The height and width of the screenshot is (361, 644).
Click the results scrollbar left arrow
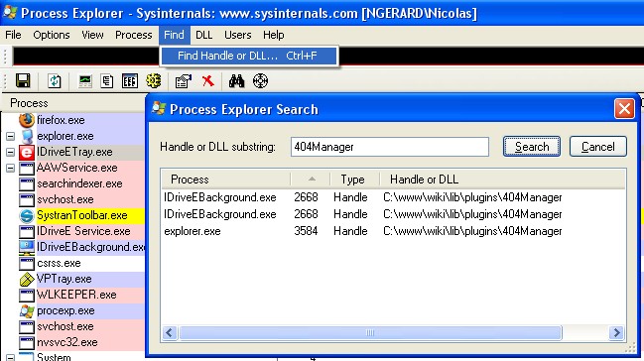point(170,332)
